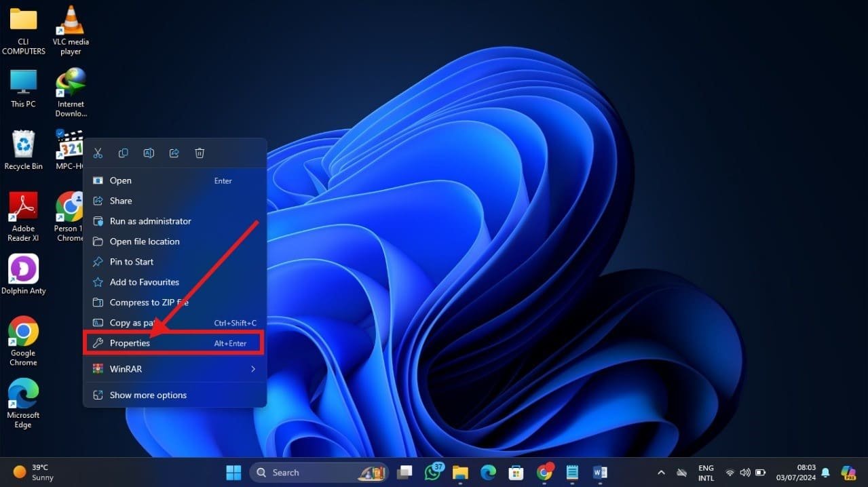Screen dimensions: 868x487
Task: Click the Windows Start button
Action: point(233,472)
